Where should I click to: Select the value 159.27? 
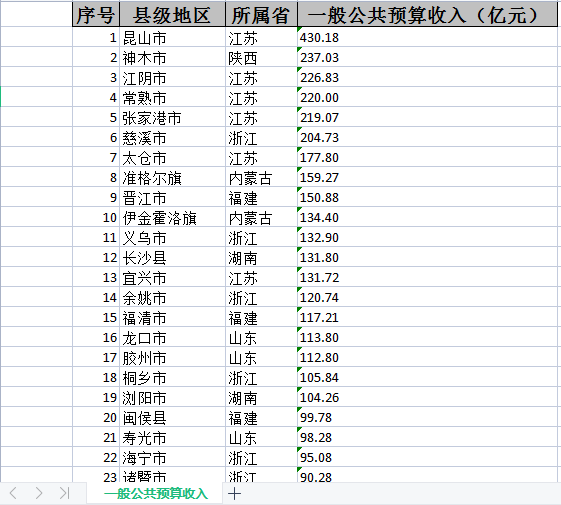click(x=427, y=178)
